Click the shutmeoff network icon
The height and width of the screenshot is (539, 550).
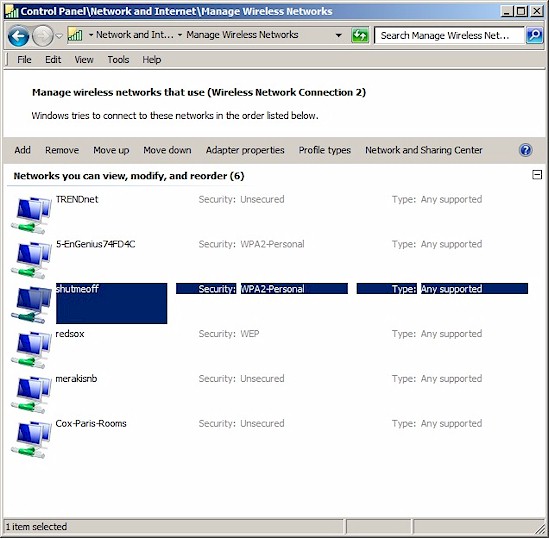pyautogui.click(x=31, y=304)
